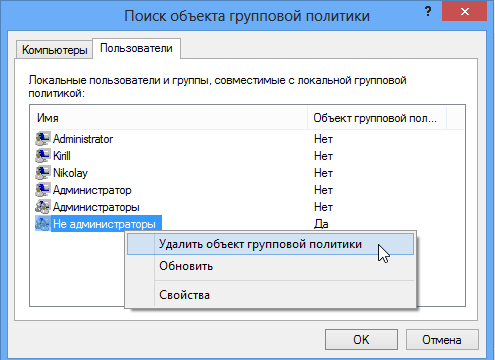Click the Да value for Не администраторы
Image resolution: width=495 pixels, height=360 pixels.
tap(321, 224)
